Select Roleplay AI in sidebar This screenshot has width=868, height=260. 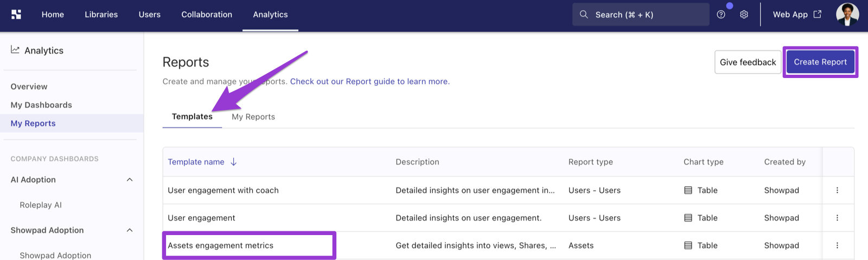click(x=41, y=205)
